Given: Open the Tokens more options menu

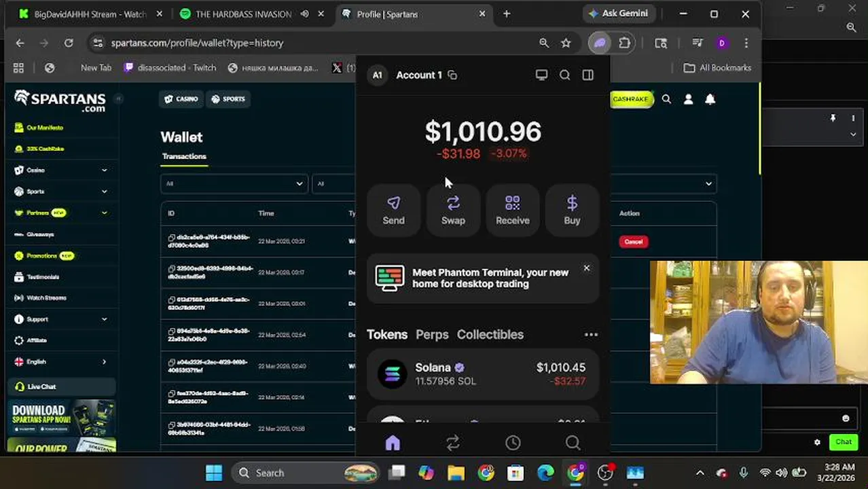Looking at the screenshot, I should point(591,335).
